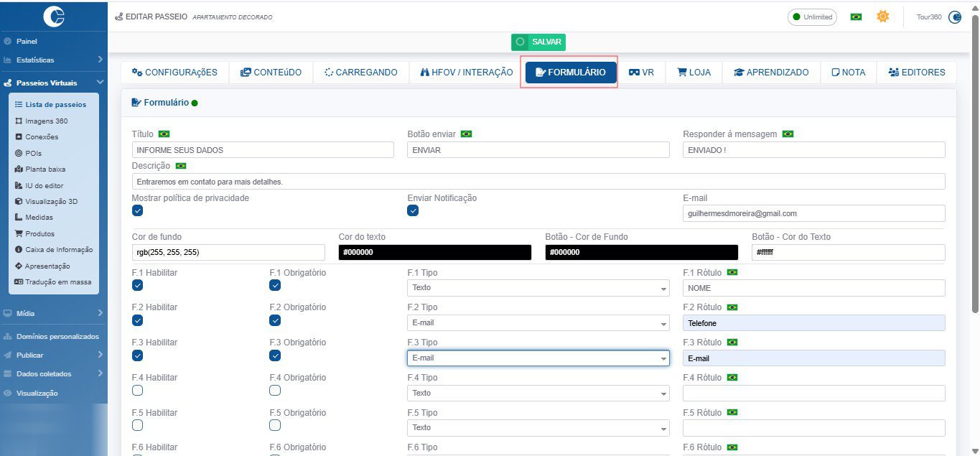Enable the F.4 Habilitar checkbox
Image resolution: width=980 pixels, height=456 pixels.
(x=138, y=390)
